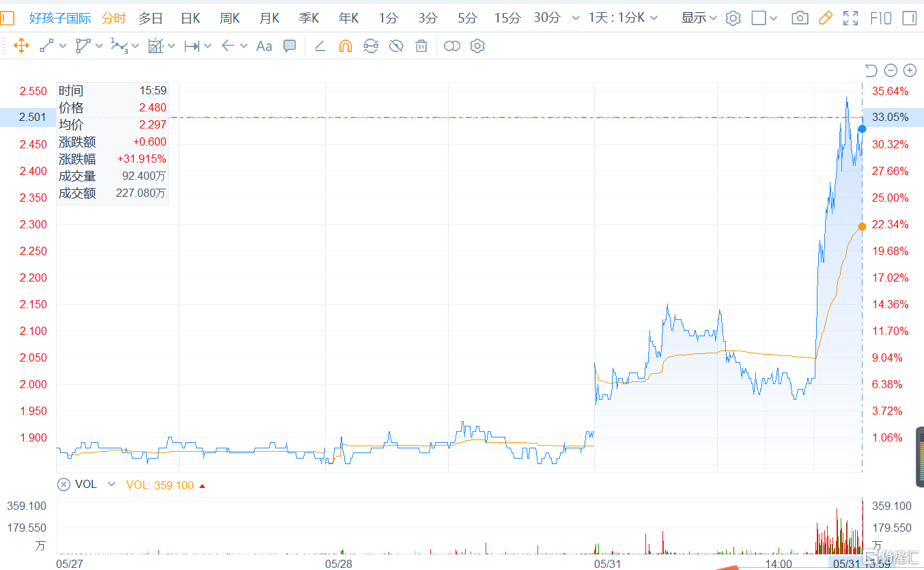924x570 pixels.
Task: Open the 显示 display dropdown
Action: click(x=699, y=18)
